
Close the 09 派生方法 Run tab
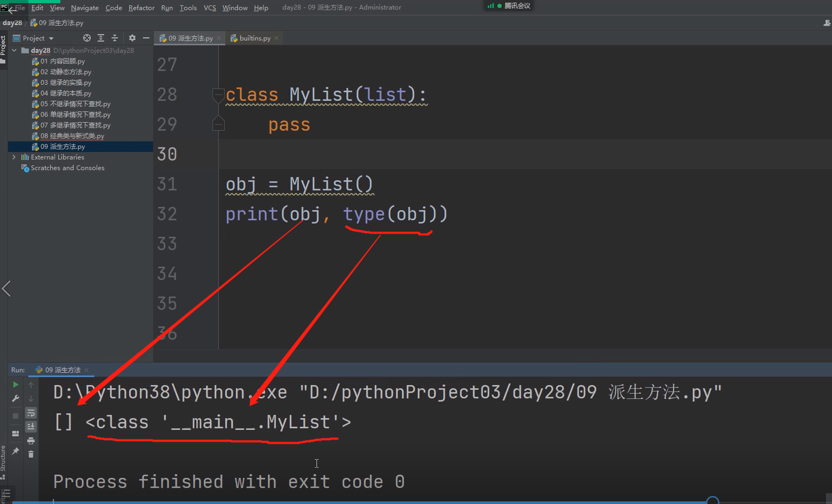86,370
